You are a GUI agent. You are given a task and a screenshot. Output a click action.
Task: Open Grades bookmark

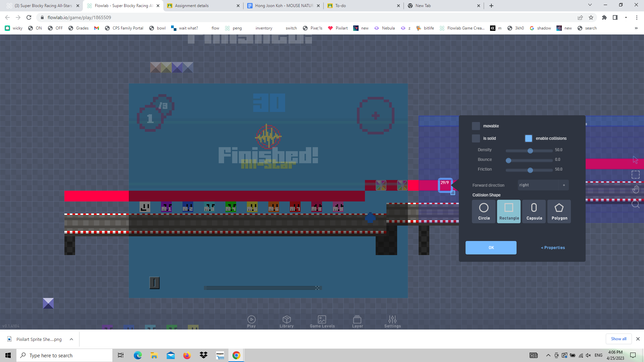(78, 28)
